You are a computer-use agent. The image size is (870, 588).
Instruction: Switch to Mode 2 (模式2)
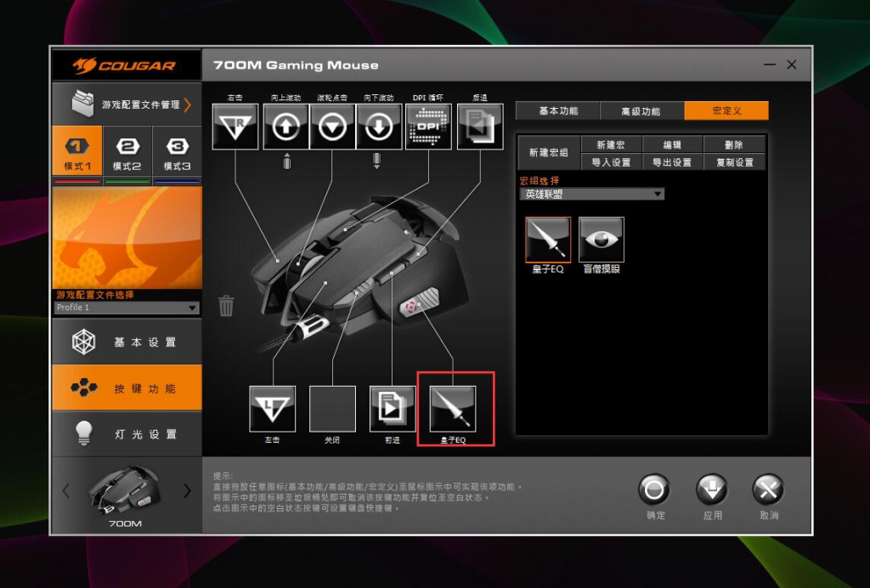point(127,151)
